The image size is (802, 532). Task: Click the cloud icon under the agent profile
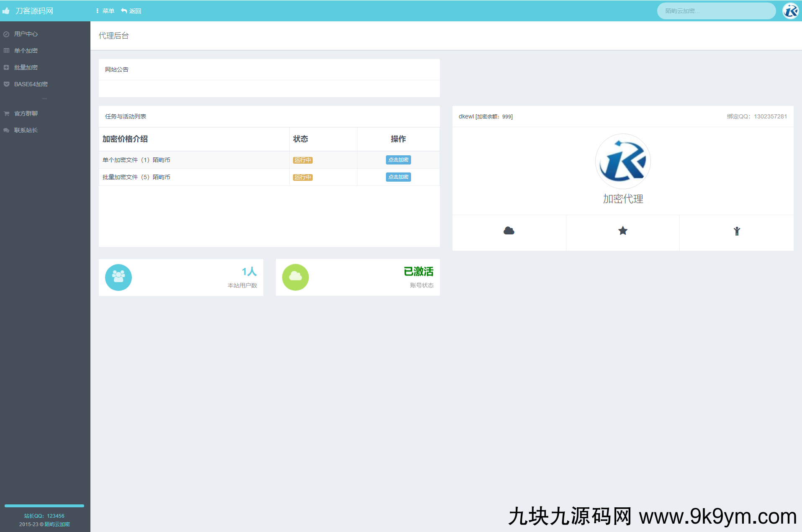[509, 231]
